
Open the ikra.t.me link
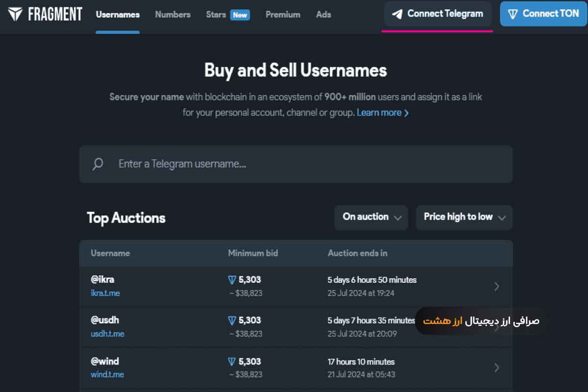[105, 293]
